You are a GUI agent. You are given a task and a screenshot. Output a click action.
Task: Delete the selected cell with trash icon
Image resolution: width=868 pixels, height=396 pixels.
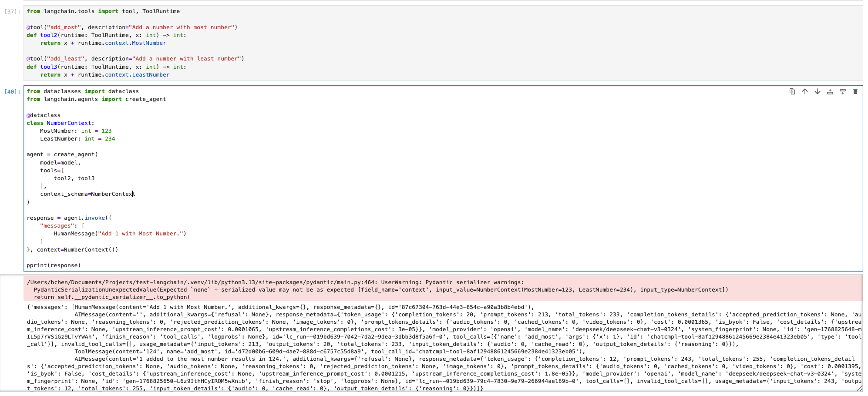click(x=855, y=91)
